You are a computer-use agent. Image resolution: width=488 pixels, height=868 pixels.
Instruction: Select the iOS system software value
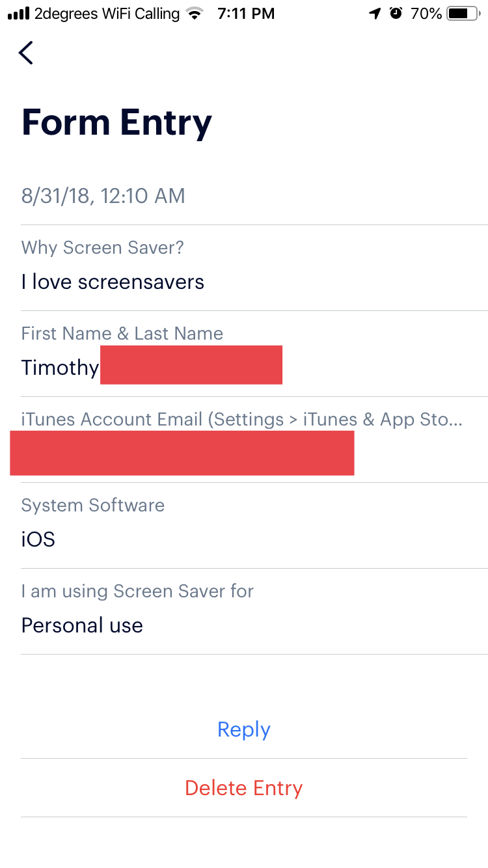[x=38, y=539]
